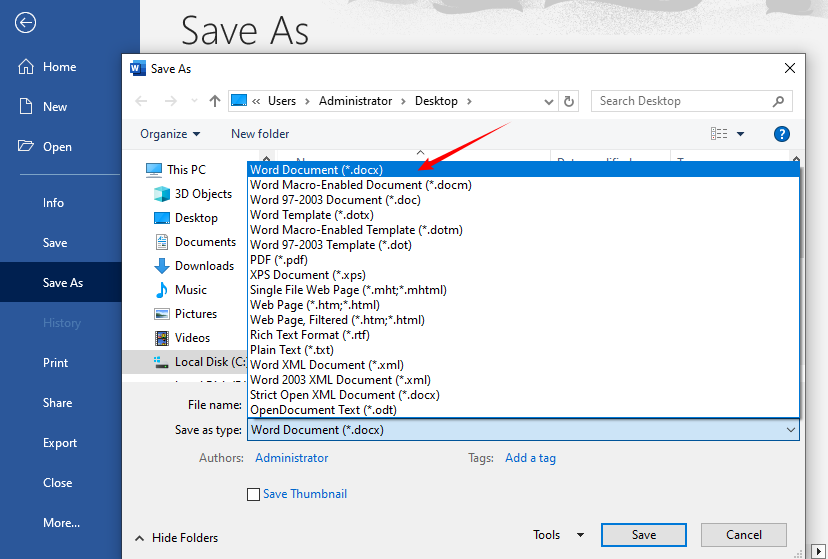
Task: Choose XPS Document (*.xps) type
Action: [523, 275]
